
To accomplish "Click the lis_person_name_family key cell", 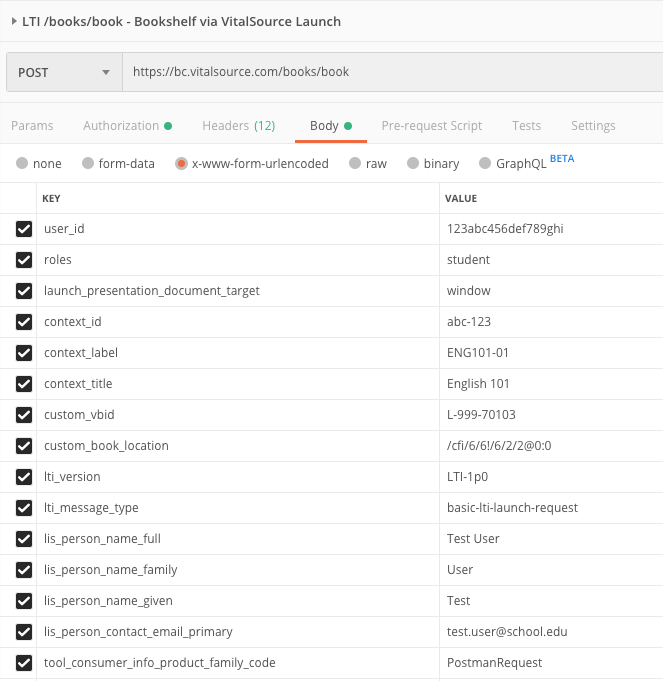I will [238, 570].
